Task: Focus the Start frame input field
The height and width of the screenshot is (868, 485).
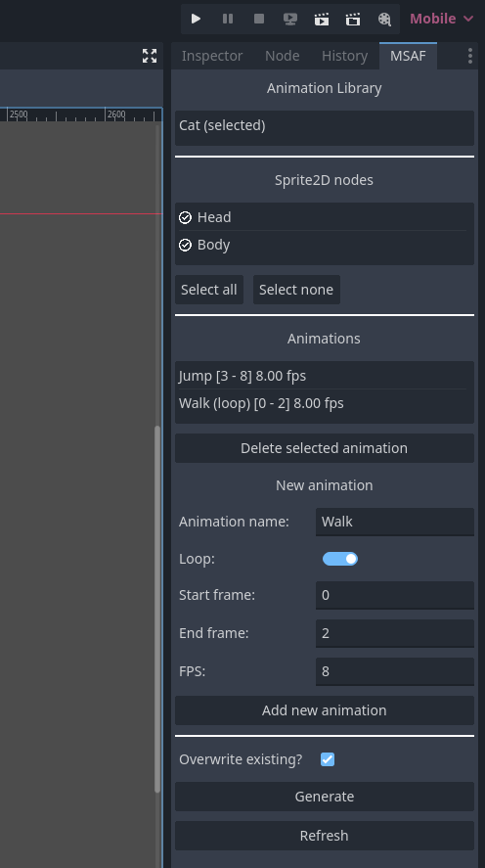Action: click(x=395, y=595)
